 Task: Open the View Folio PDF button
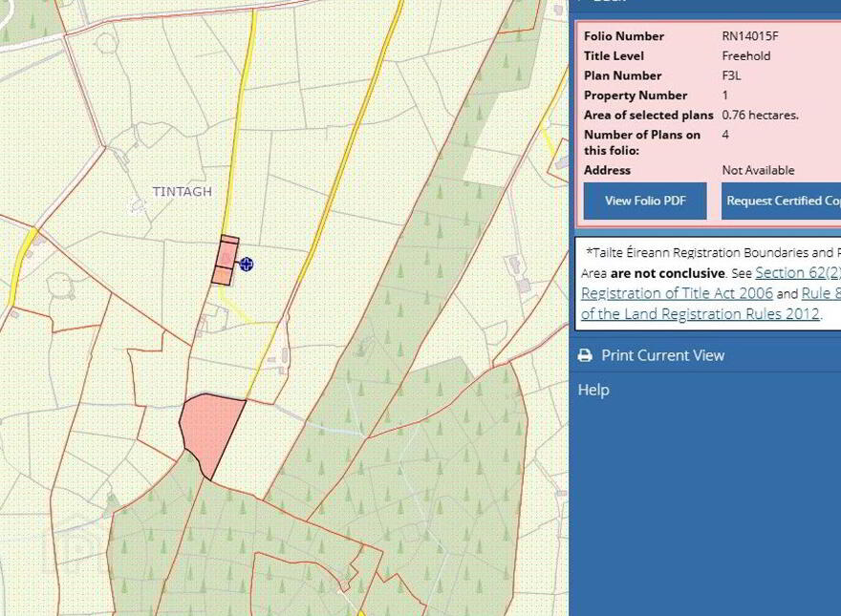pyautogui.click(x=645, y=202)
